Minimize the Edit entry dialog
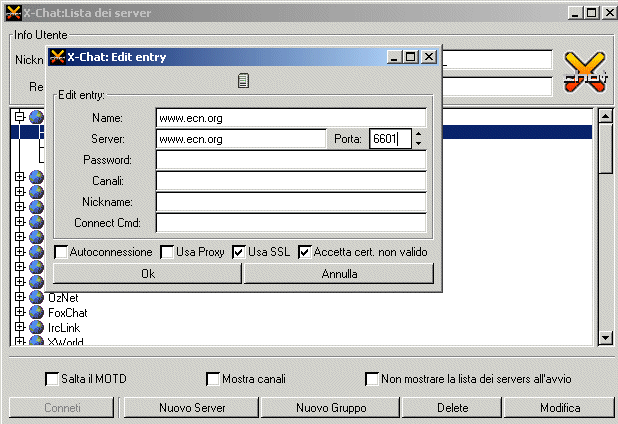 393,57
